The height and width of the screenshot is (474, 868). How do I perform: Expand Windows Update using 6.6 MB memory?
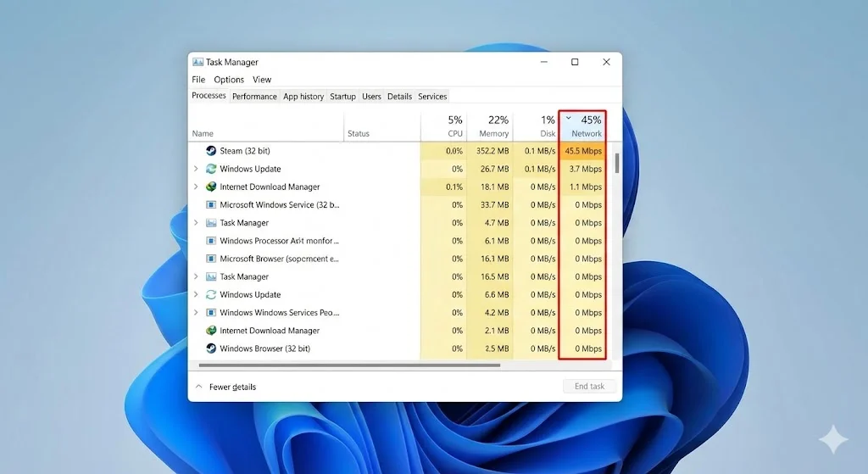196,294
